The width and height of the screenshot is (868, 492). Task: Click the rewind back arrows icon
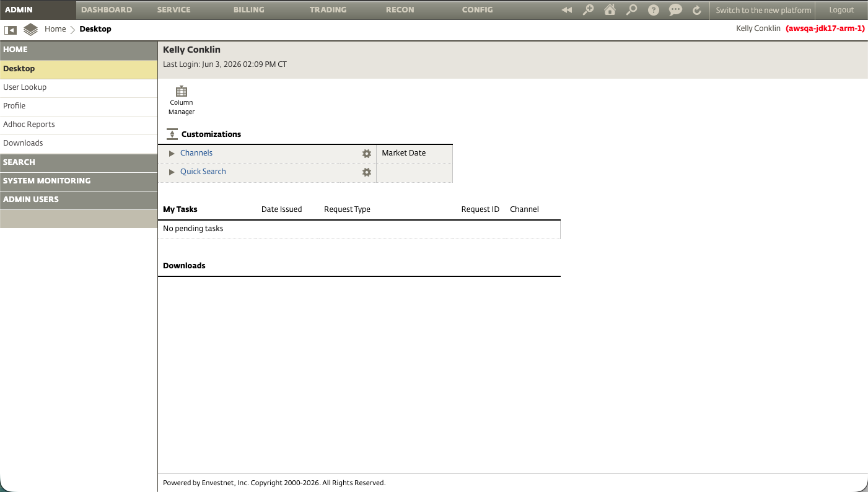(566, 10)
